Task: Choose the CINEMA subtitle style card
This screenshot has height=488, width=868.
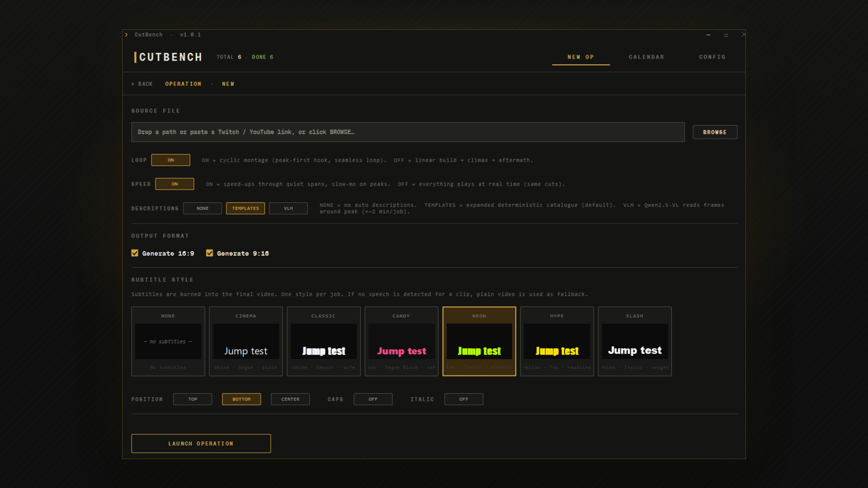Action: (x=246, y=341)
